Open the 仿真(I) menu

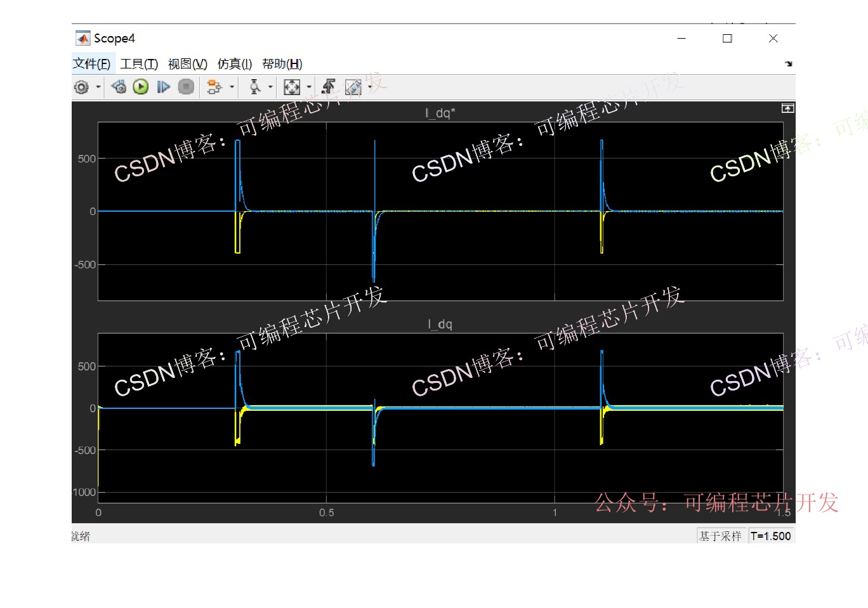[235, 64]
